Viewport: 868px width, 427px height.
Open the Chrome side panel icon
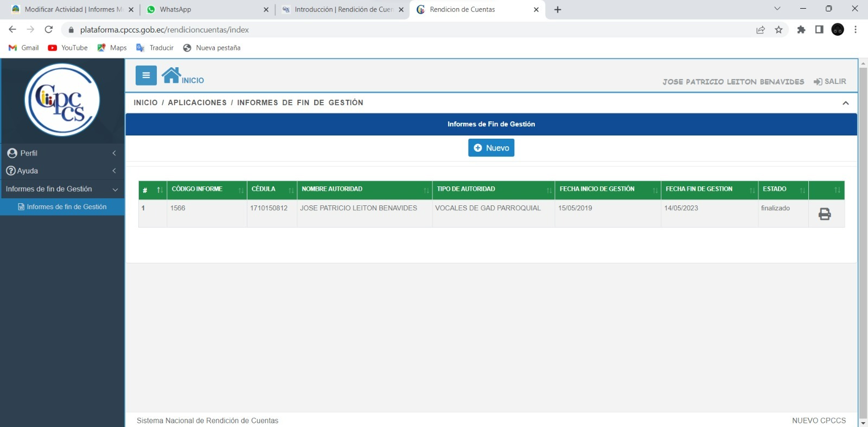(819, 30)
